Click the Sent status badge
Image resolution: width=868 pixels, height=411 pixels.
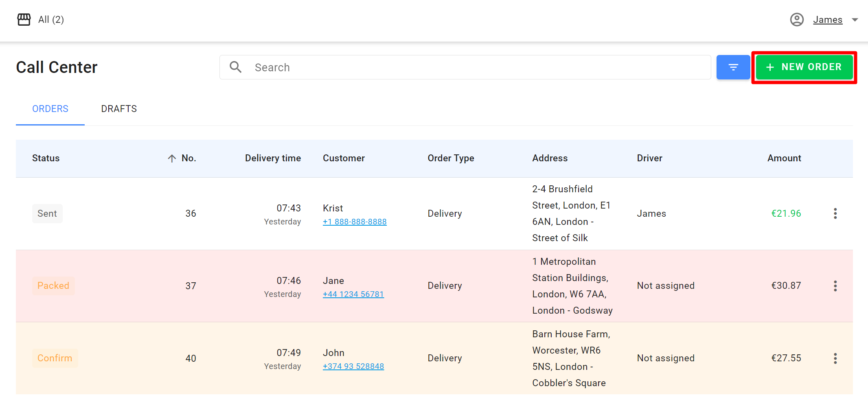[x=47, y=213]
